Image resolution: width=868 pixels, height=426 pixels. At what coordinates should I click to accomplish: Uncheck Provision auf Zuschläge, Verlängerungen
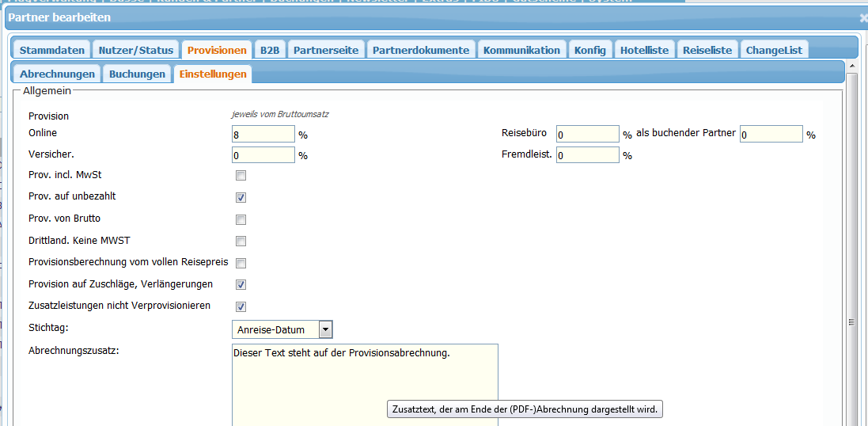click(241, 284)
